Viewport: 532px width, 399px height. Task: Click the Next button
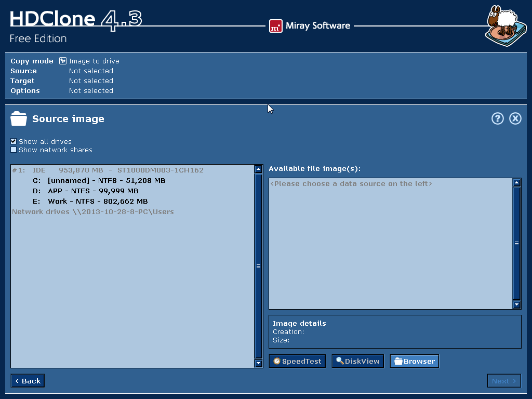tap(504, 381)
